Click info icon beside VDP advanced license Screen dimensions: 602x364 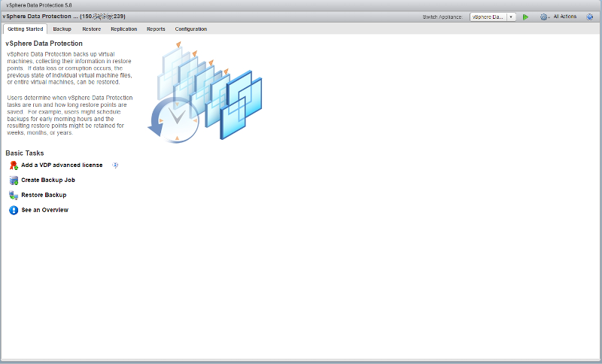115,165
